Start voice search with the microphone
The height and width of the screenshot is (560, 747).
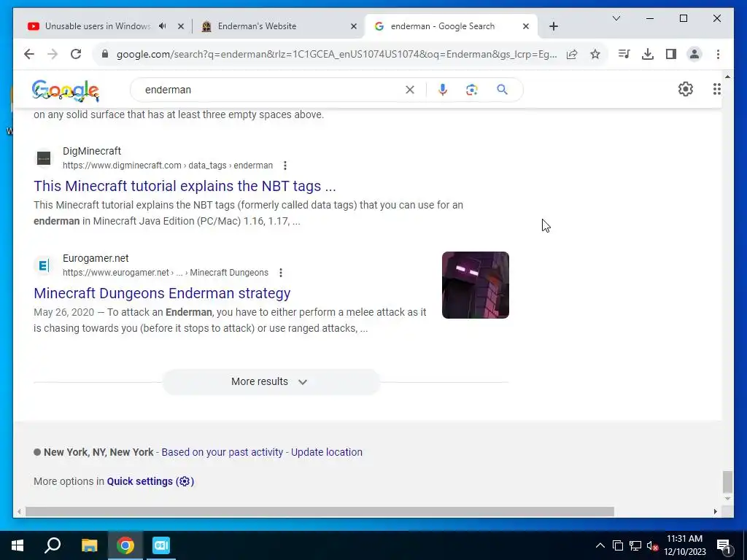click(x=443, y=90)
